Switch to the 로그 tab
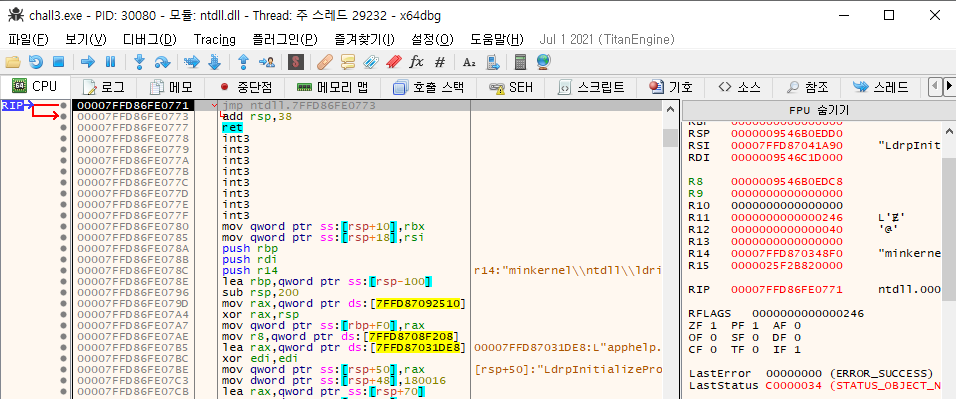The width and height of the screenshot is (956, 399). (x=103, y=87)
